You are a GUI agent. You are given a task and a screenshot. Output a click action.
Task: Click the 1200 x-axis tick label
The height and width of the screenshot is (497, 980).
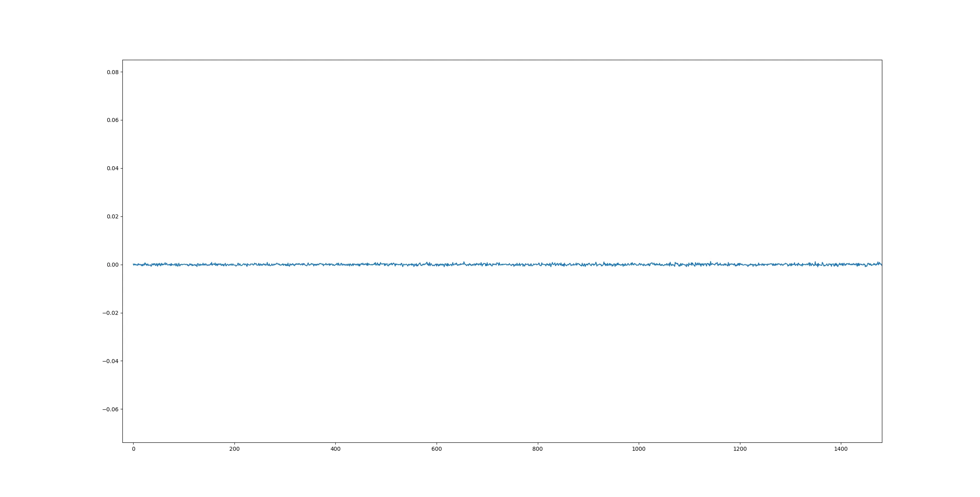point(740,449)
